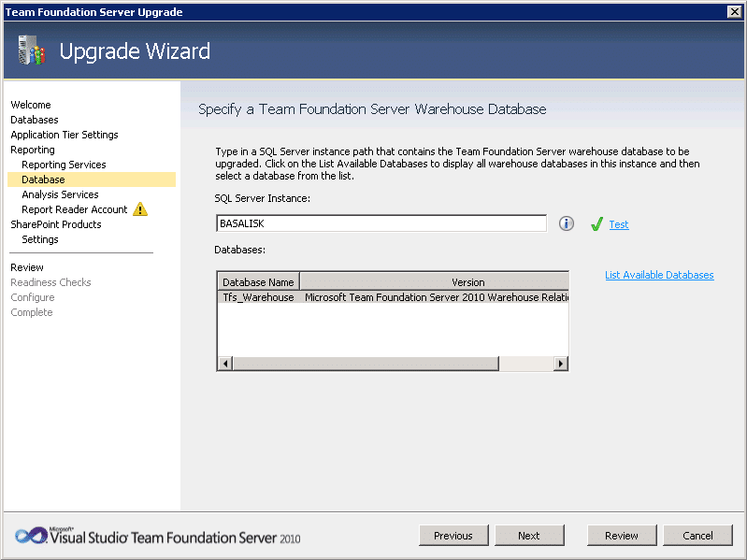747x560 pixels.
Task: Select the Readiness Checks step
Action: (x=50, y=282)
